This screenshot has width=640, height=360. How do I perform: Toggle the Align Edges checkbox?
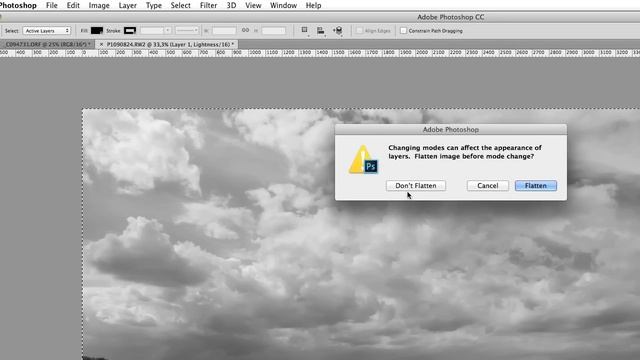coord(360,31)
